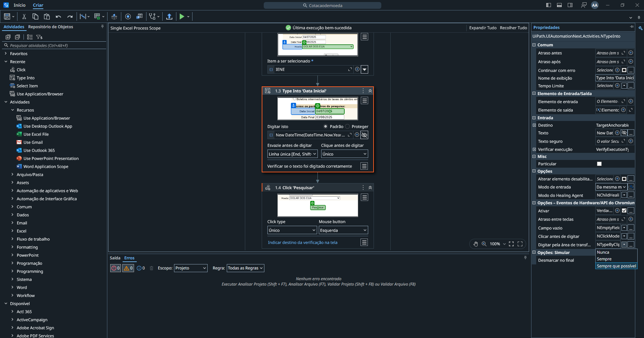The image size is (644, 338).
Task: Toggle the warnings count filter button
Action: click(x=128, y=268)
